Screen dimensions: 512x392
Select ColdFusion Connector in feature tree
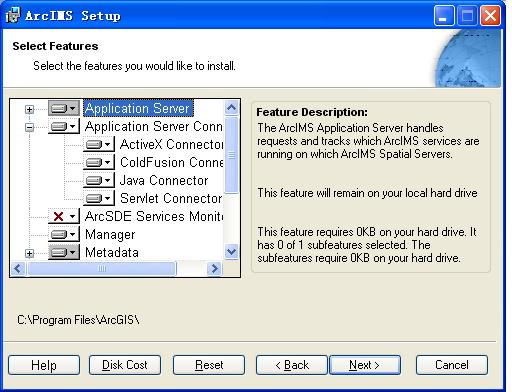click(171, 162)
